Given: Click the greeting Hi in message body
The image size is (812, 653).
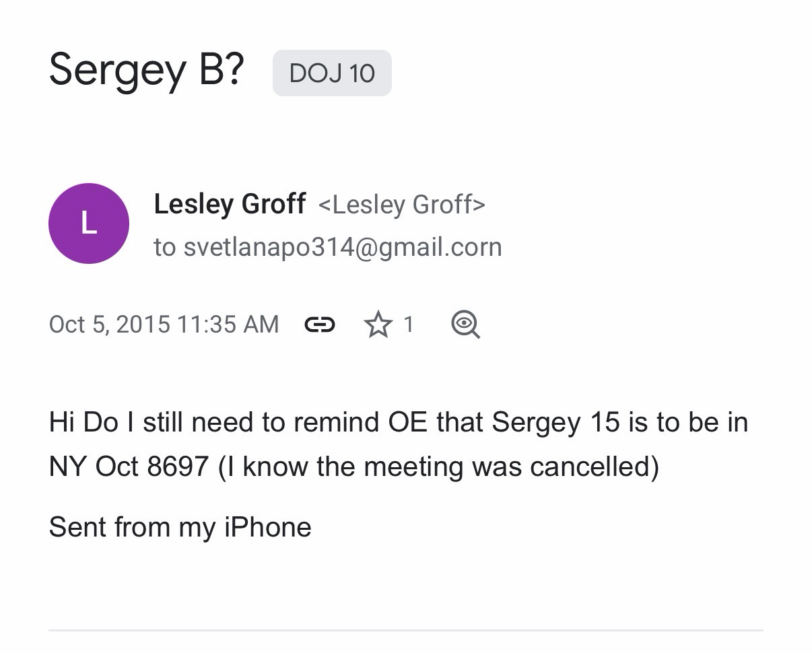Looking at the screenshot, I should 61,423.
